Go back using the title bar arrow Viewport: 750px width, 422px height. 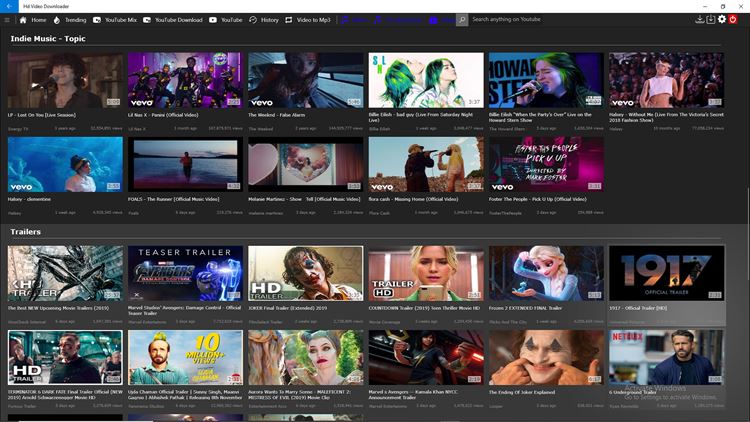[9, 6]
